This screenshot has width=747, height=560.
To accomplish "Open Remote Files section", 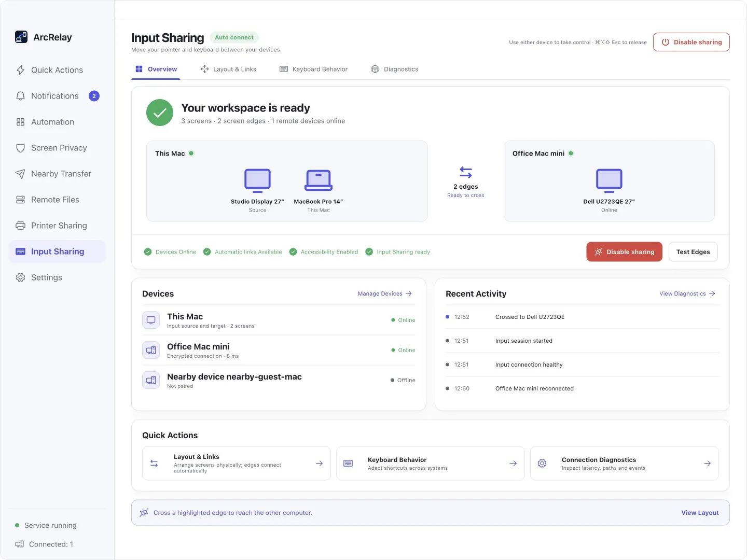I will [57, 200].
